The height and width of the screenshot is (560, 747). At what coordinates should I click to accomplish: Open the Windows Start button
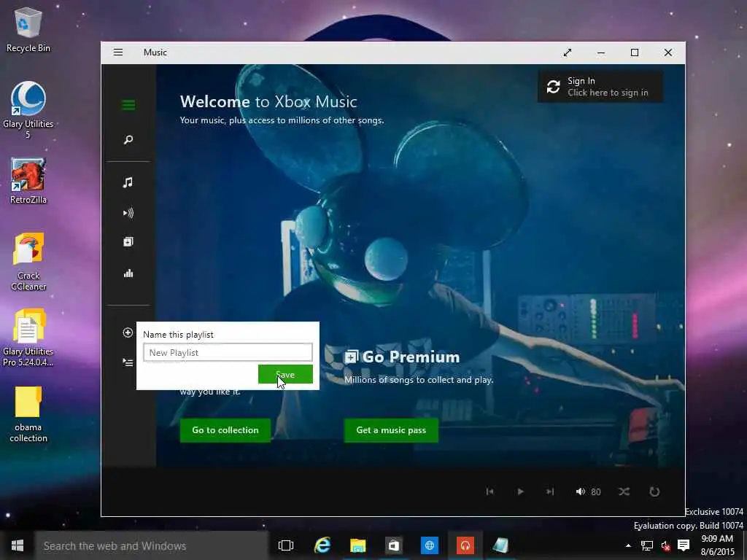(x=18, y=545)
